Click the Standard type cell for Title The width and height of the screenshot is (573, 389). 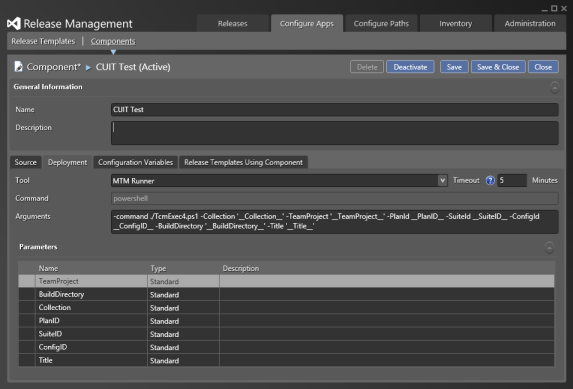183,360
